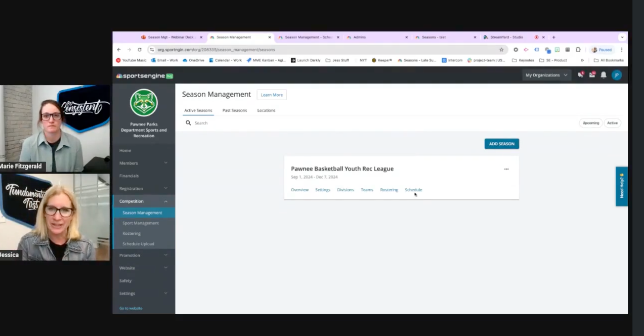Click the Pawnee raccoon organization logo
Viewport: 644px width, 336px height.
[x=144, y=103]
